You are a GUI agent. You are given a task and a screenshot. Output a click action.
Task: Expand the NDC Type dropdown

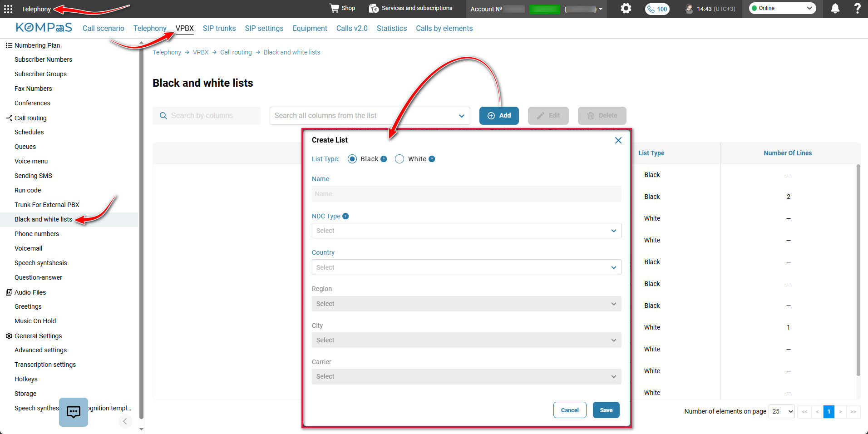(x=466, y=231)
